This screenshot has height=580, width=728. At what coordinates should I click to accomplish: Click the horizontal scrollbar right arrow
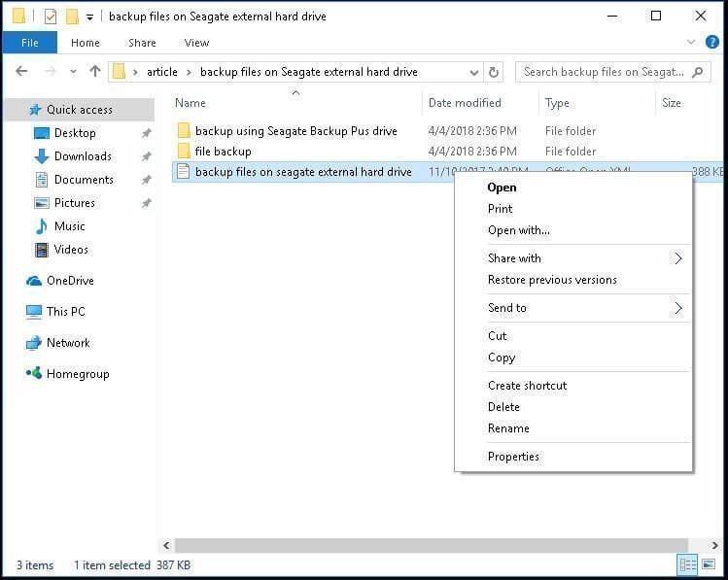tap(714, 546)
